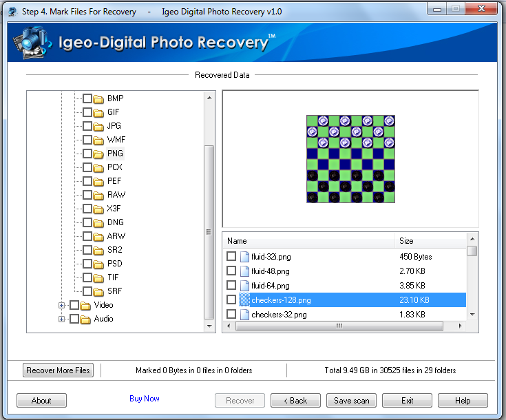Click the Audio folder icon
This screenshot has width=506, height=420.
point(85,319)
